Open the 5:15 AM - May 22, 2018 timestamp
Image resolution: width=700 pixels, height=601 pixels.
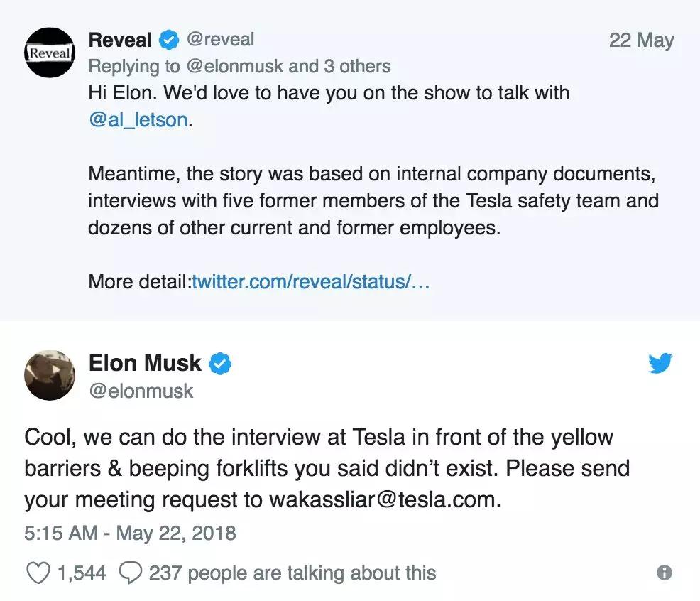130,532
